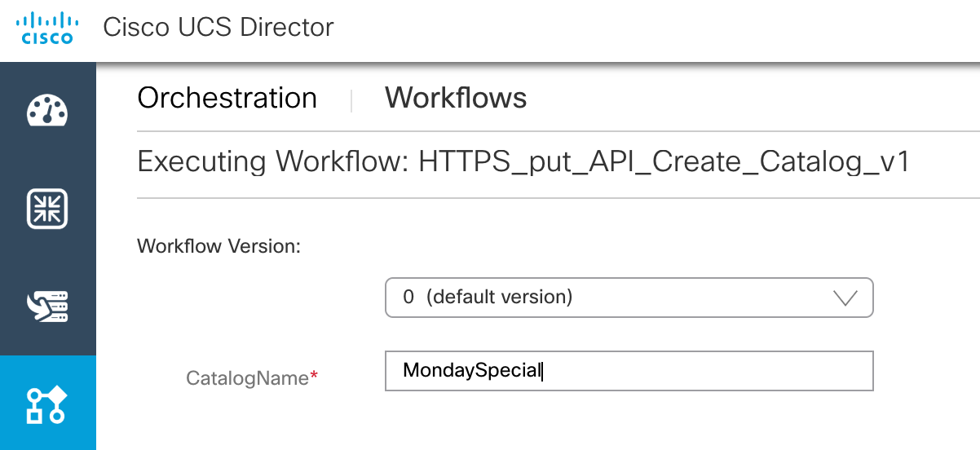
Task: Click the red required asterisk
Action: (314, 377)
